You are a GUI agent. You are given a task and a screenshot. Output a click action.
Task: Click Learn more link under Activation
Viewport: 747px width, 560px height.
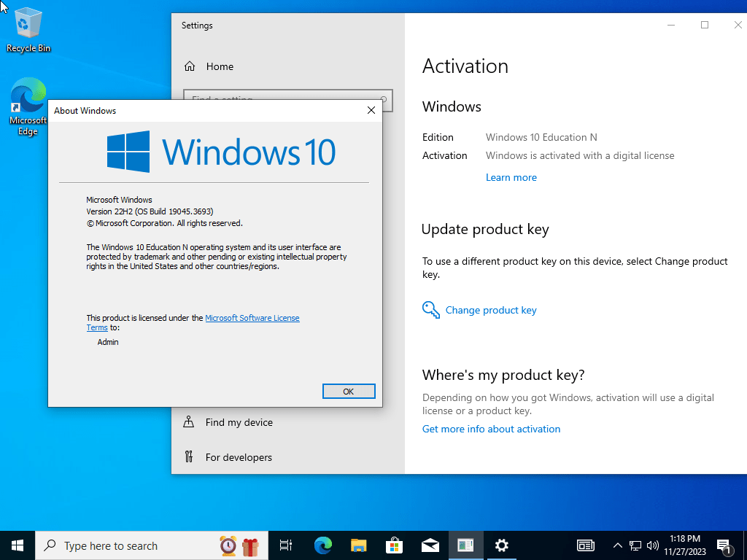click(x=511, y=177)
